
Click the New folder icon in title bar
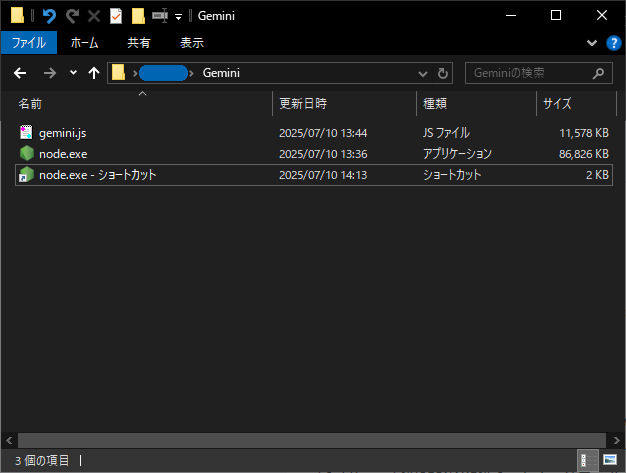pos(138,16)
